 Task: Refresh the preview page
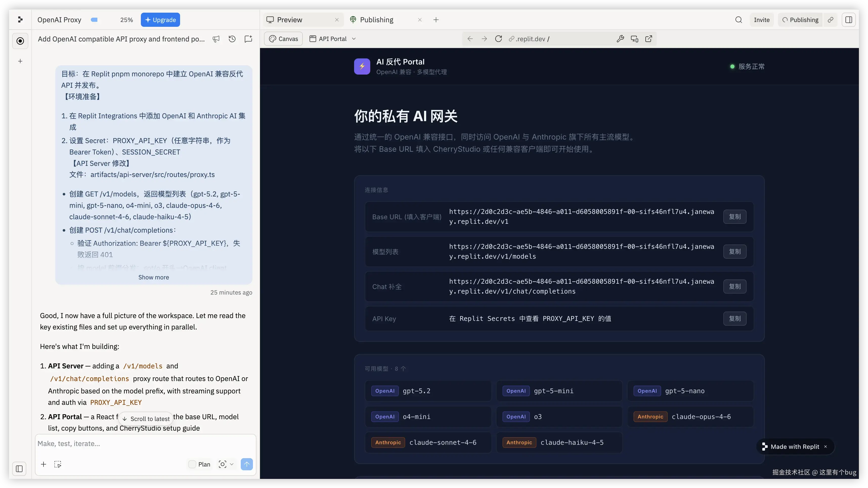pos(498,38)
